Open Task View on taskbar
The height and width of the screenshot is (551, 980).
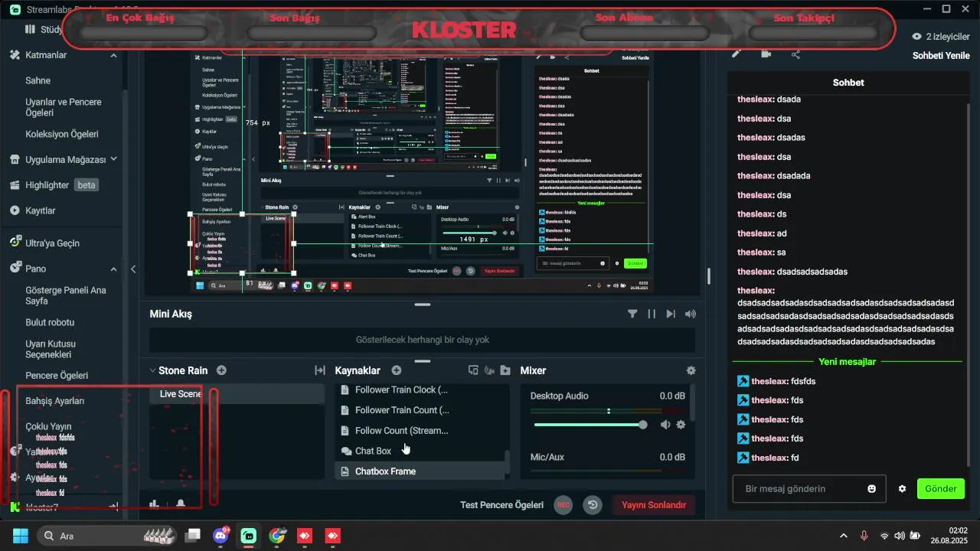(x=193, y=536)
